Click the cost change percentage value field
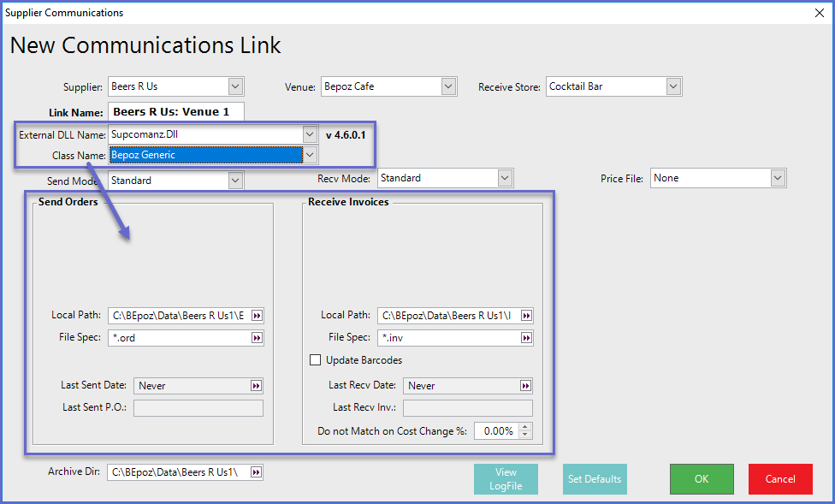The height and width of the screenshot is (504, 835). pos(496,431)
